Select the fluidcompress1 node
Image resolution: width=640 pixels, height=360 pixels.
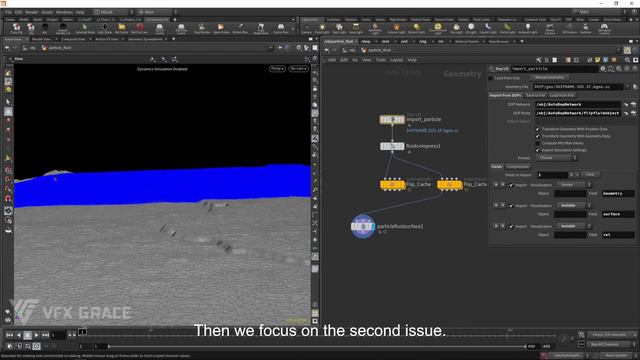click(x=392, y=146)
